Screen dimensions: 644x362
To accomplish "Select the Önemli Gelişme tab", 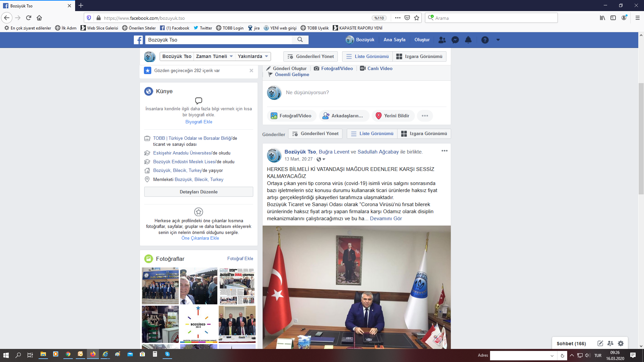I will click(288, 74).
